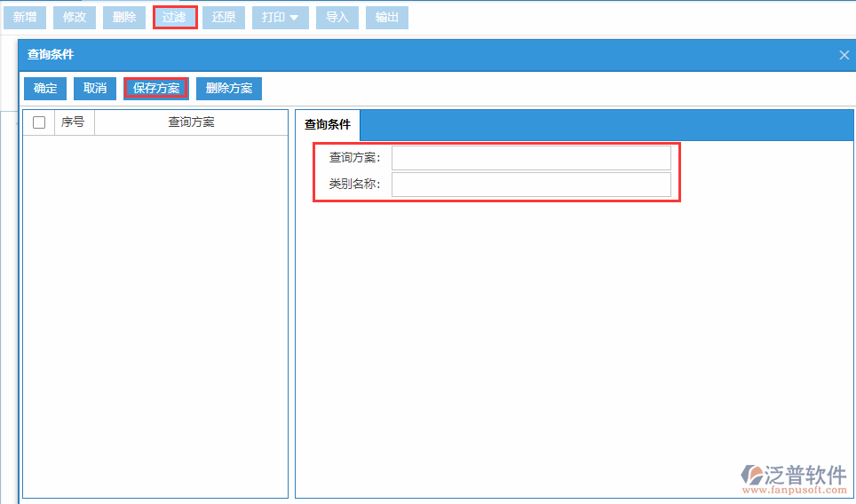
Task: Click the 导入 import button
Action: coord(337,18)
